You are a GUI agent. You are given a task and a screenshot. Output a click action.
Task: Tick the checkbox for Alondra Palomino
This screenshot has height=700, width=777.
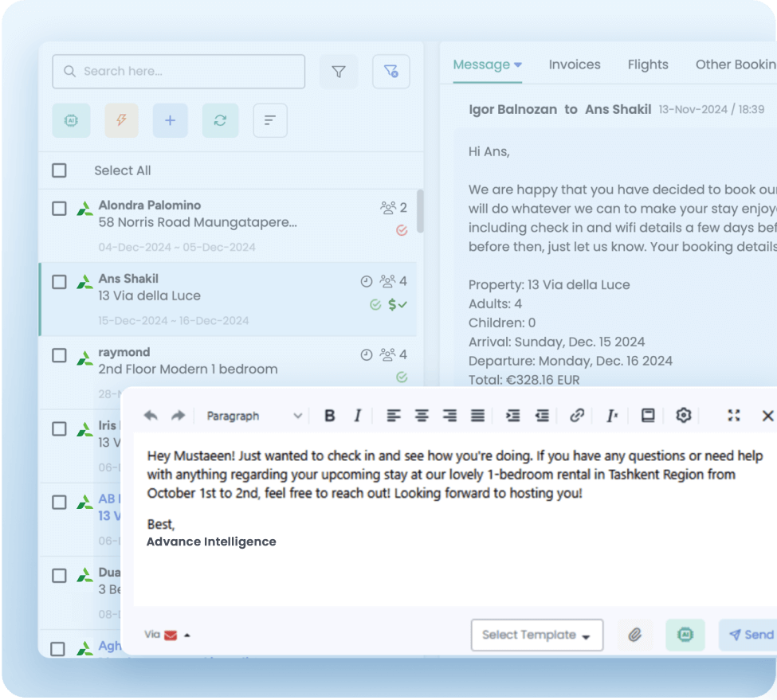click(x=60, y=209)
